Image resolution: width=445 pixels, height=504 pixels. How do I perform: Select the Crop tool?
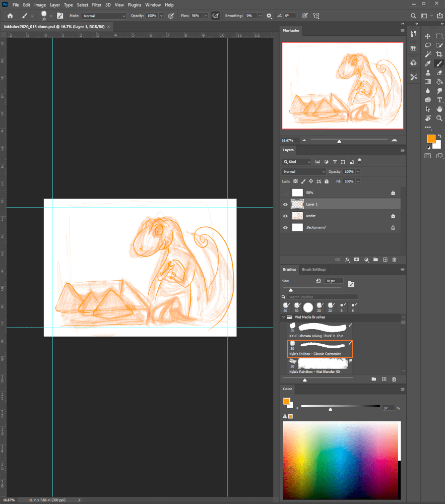(x=439, y=54)
